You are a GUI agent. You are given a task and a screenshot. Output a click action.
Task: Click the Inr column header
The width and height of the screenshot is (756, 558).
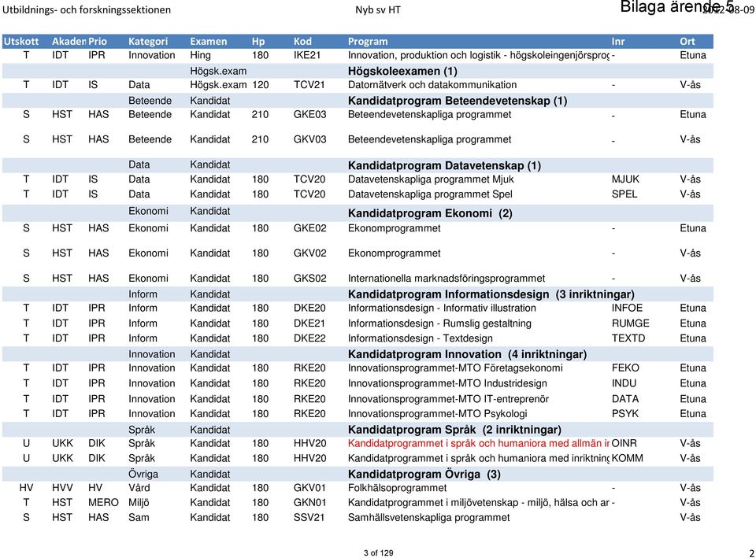(618, 42)
